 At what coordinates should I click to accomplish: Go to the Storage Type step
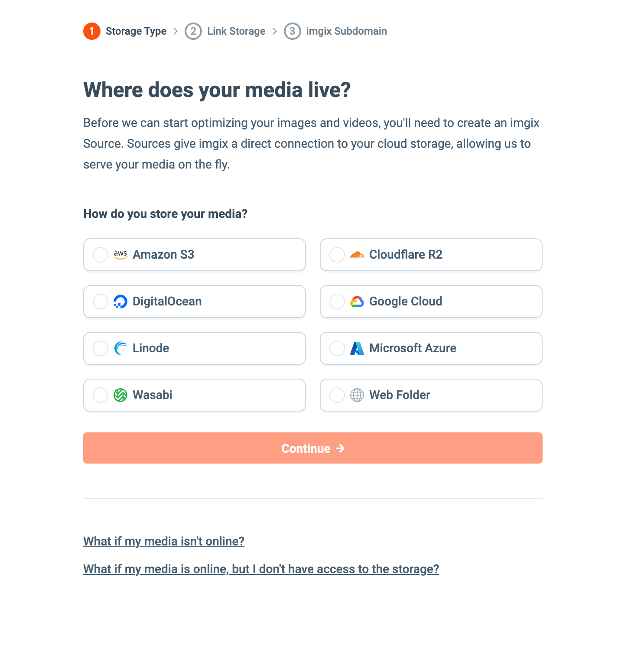click(x=125, y=31)
